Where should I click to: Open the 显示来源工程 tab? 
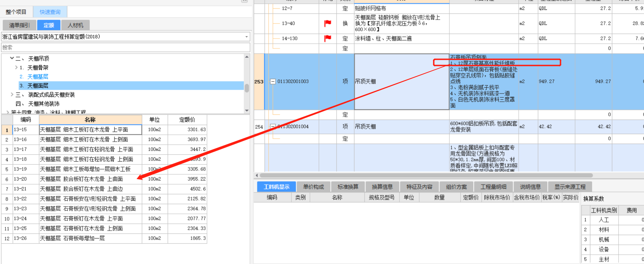570,187
